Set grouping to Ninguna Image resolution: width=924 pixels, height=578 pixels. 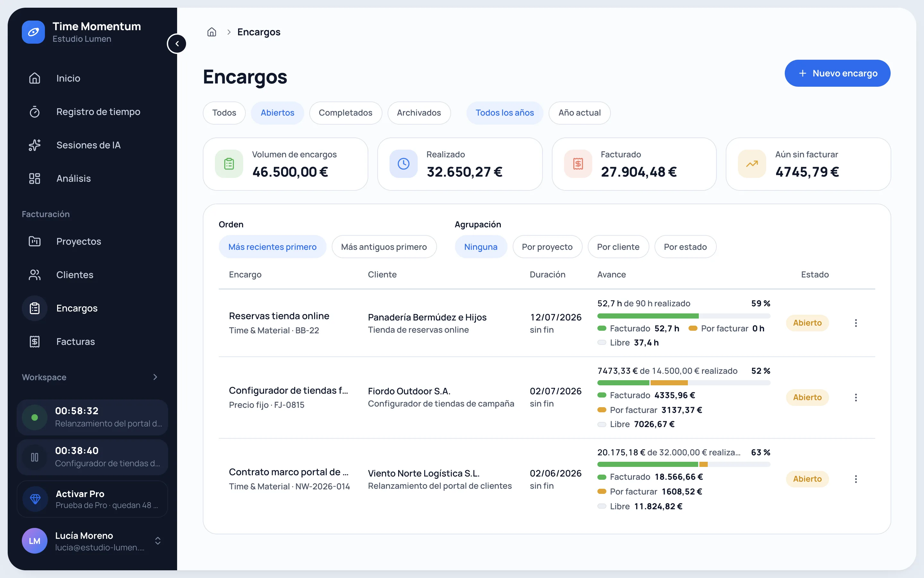[481, 247]
